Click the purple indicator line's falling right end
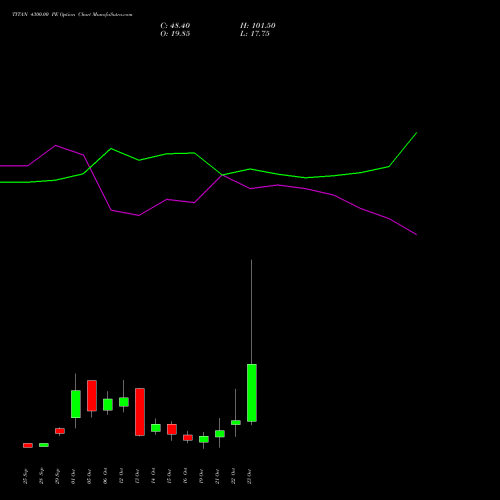The height and width of the screenshot is (500, 500). point(403,227)
